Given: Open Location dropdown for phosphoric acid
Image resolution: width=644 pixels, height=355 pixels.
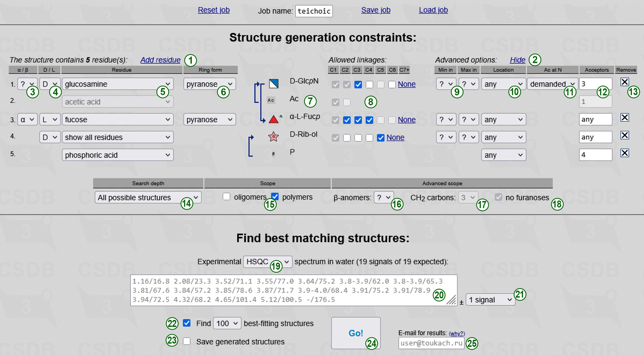Looking at the screenshot, I should 503,155.
